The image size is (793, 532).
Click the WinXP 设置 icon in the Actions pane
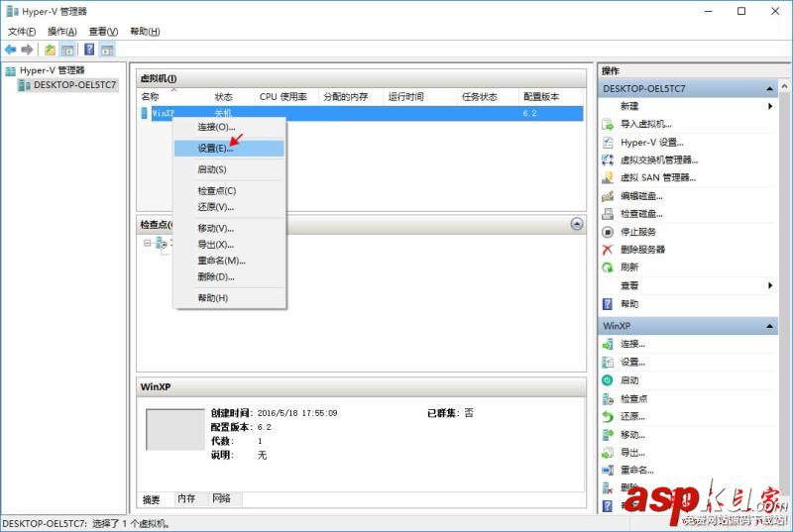click(x=608, y=363)
